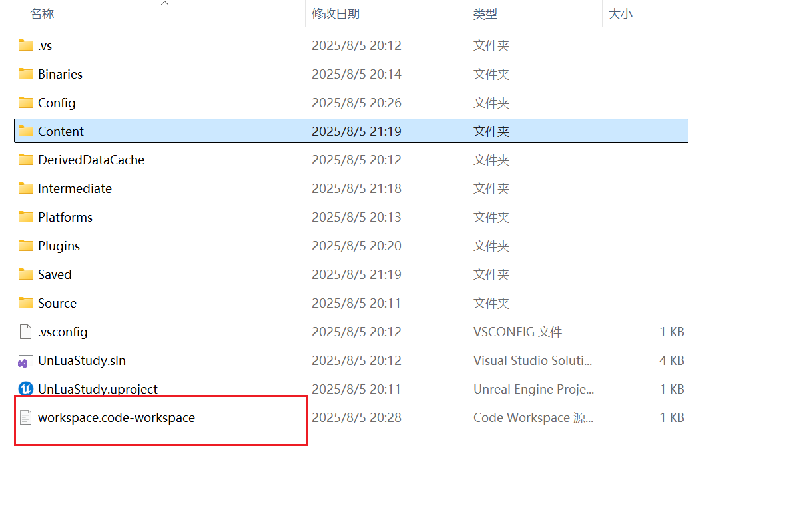Open the Saved folder icon

(25, 274)
